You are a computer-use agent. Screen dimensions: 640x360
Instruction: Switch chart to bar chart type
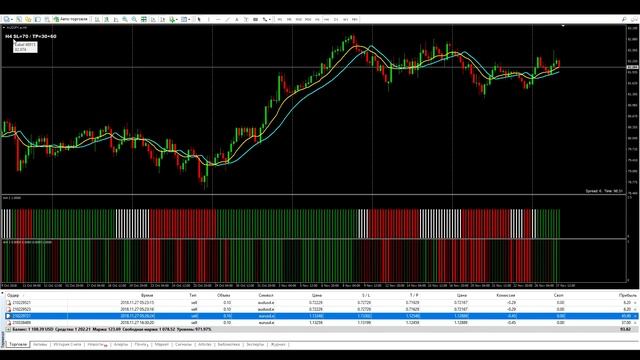[97, 19]
